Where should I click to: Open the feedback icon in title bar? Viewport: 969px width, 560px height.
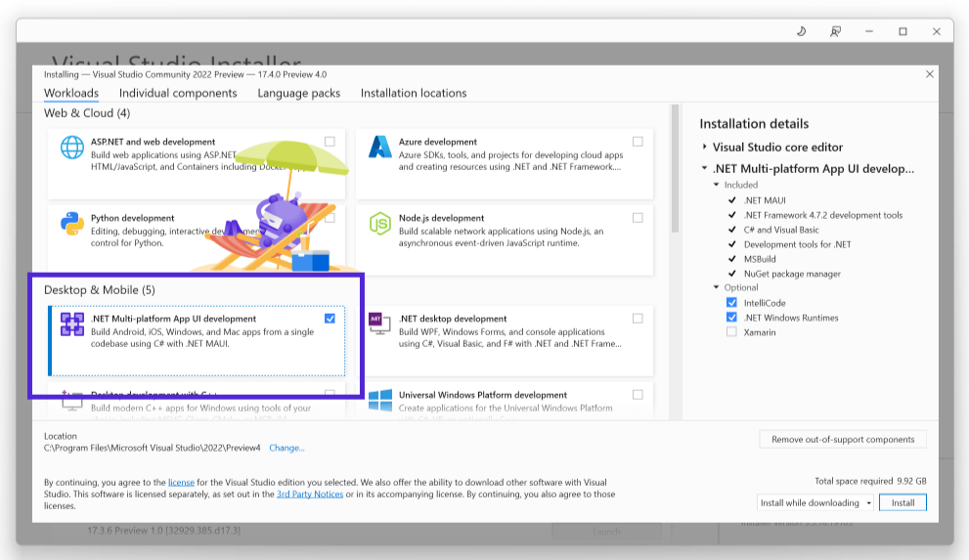pos(835,31)
